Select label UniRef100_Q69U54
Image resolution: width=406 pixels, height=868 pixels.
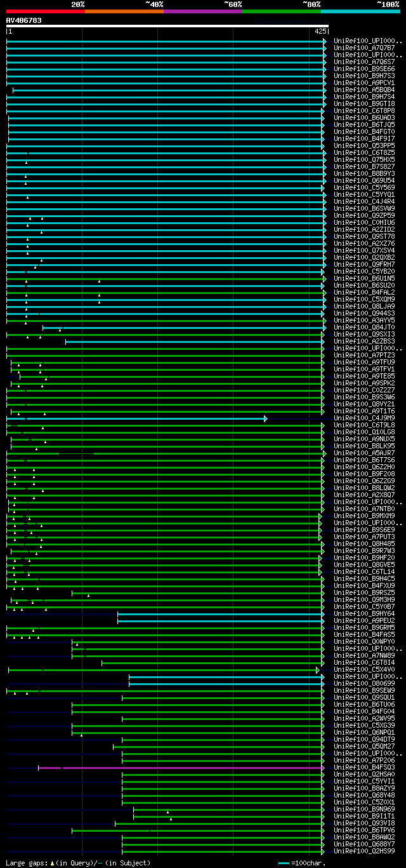coord(364,181)
